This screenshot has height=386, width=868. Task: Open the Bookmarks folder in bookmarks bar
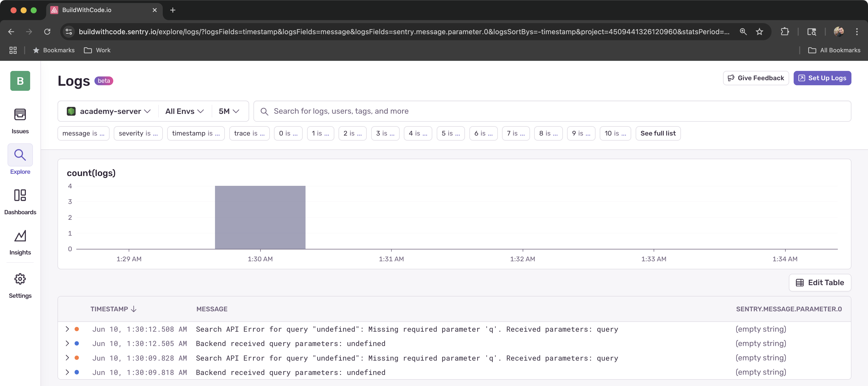tap(54, 50)
